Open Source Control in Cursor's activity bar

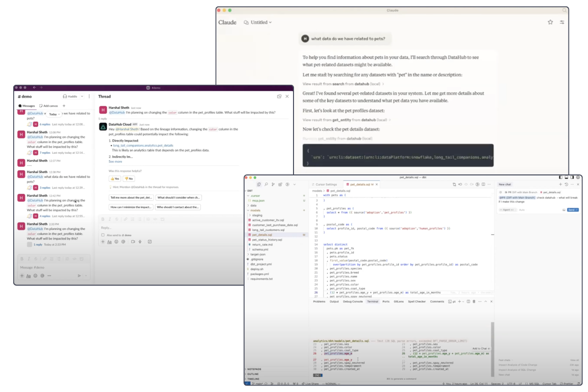click(273, 184)
